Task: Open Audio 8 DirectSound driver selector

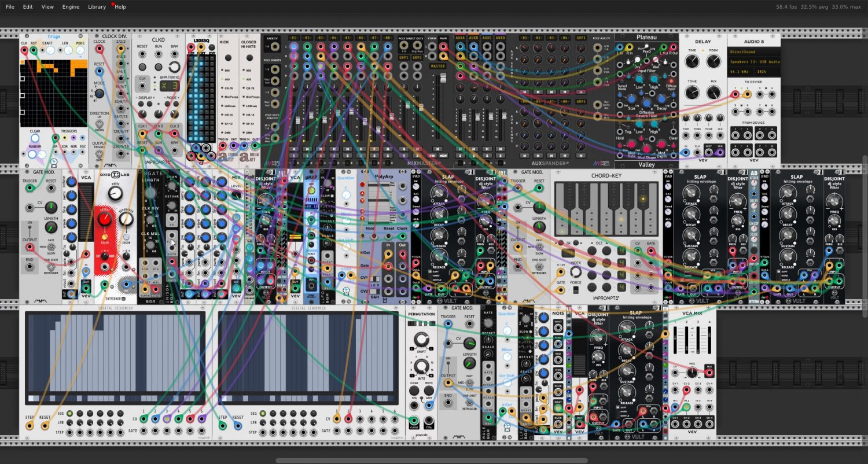Action: pos(753,52)
